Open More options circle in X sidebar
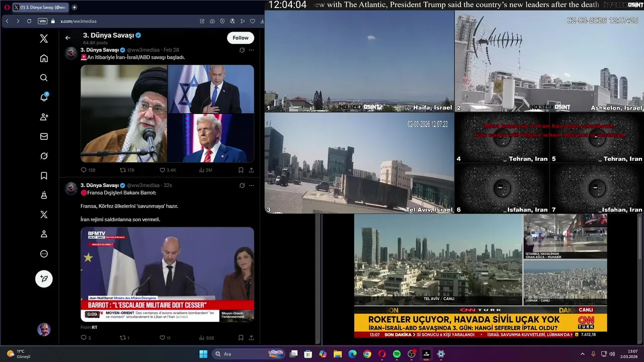This screenshot has height=362, width=644. [44, 254]
